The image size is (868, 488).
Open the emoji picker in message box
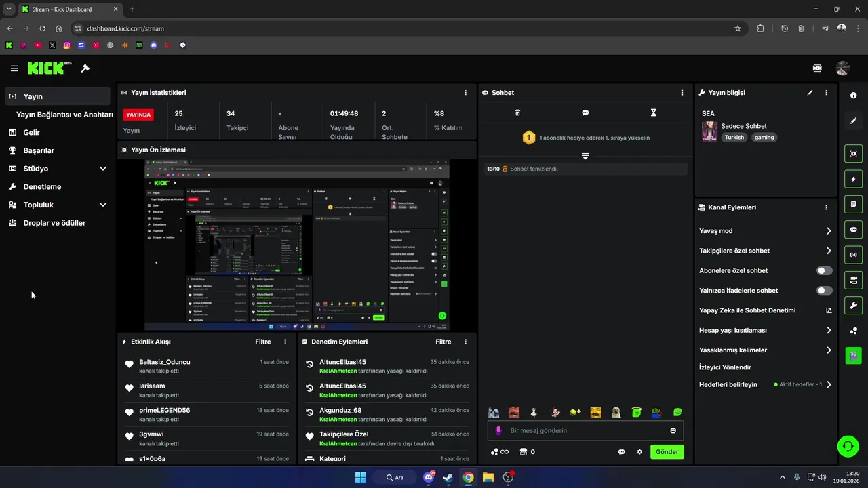[x=673, y=430]
